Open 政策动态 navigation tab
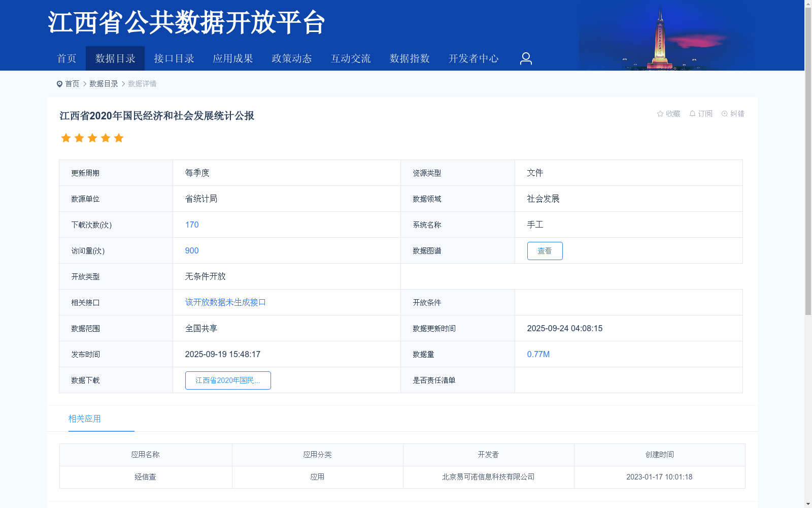812x508 pixels. click(x=292, y=58)
